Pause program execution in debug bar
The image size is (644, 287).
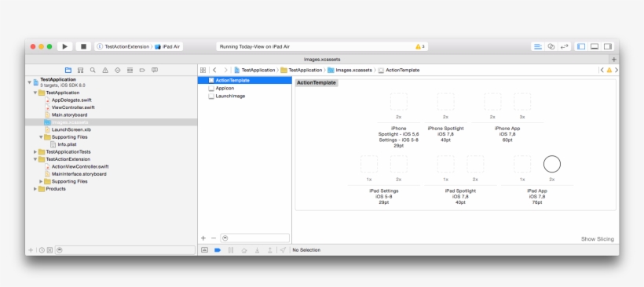[x=231, y=250]
